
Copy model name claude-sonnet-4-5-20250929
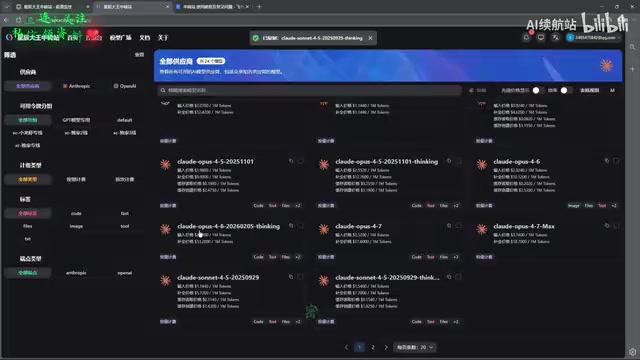click(291, 277)
